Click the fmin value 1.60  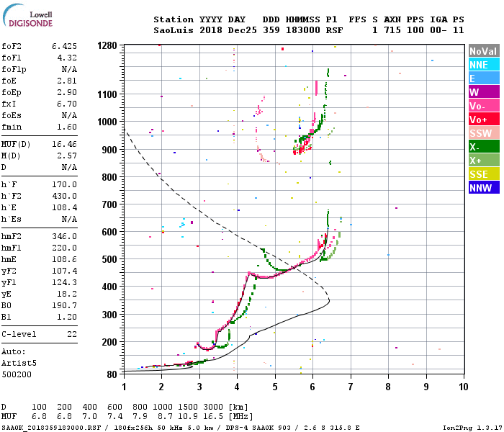[67, 127]
